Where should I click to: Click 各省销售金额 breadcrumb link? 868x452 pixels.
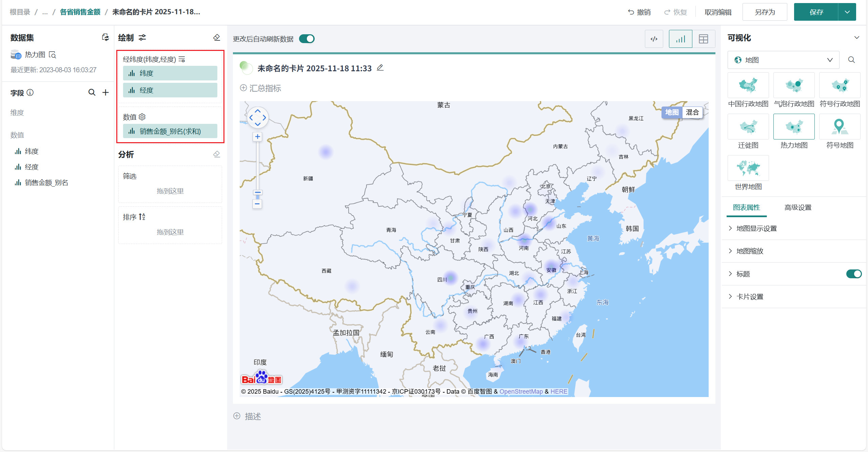(x=80, y=12)
